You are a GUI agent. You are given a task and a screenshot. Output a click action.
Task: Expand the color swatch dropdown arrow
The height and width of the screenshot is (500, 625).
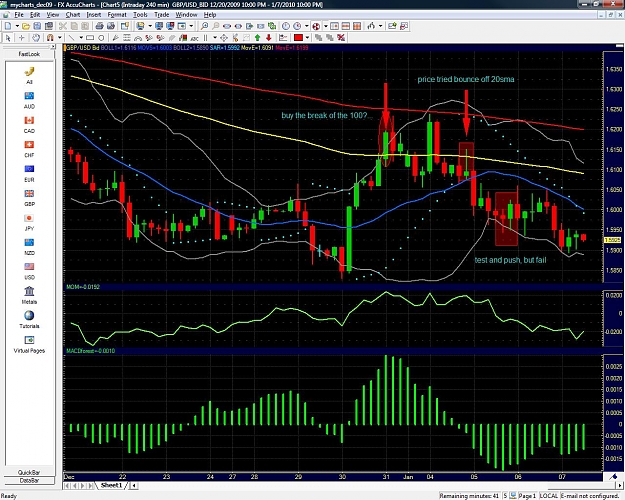coord(307,37)
